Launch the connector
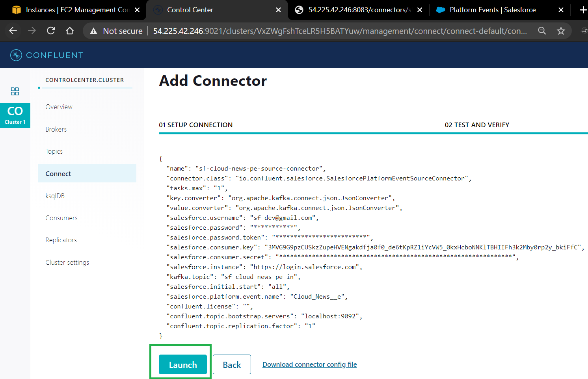Screen dimensions: 588x379 click(x=183, y=364)
